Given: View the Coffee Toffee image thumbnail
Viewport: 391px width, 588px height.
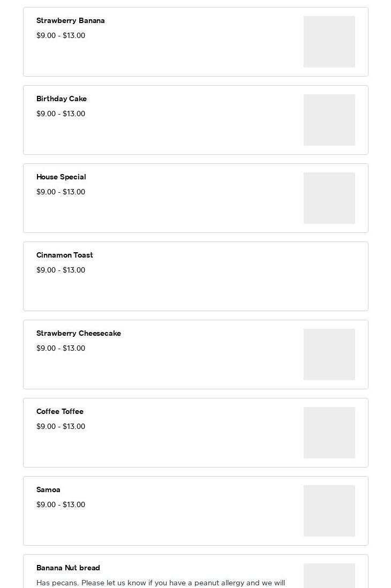Looking at the screenshot, I should pos(329,433).
